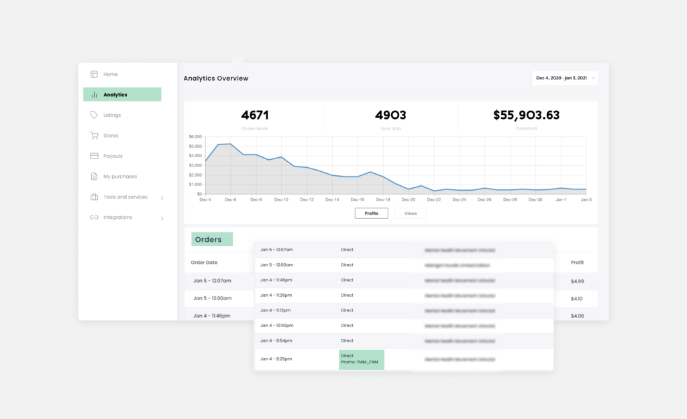Click the Listings tag icon
Image resolution: width=687 pixels, height=419 pixels.
[x=94, y=115]
